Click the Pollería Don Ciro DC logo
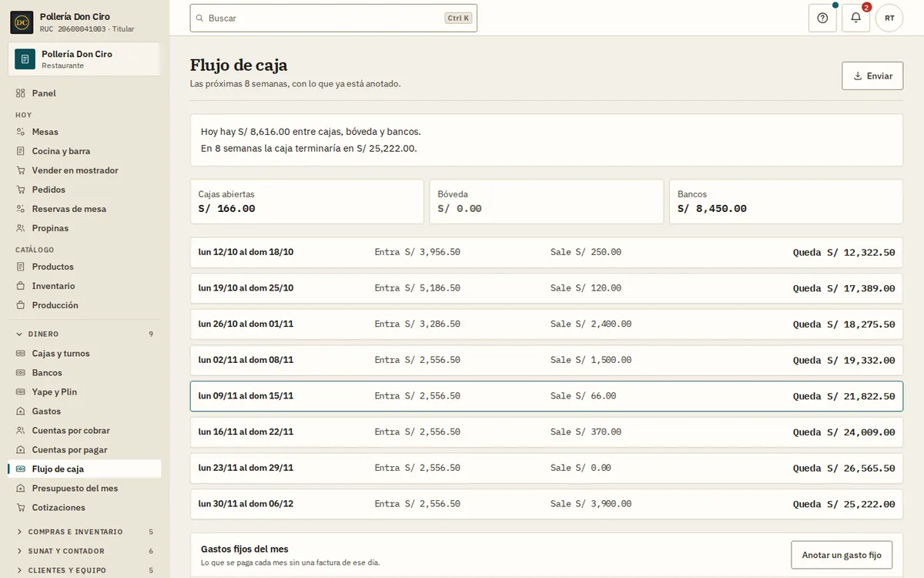The width and height of the screenshot is (924, 578). 22,22
